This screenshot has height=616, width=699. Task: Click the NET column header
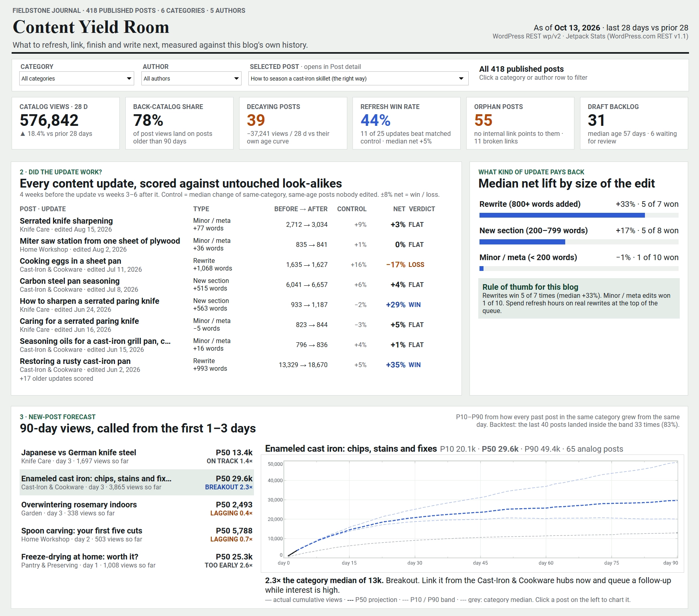click(x=399, y=209)
